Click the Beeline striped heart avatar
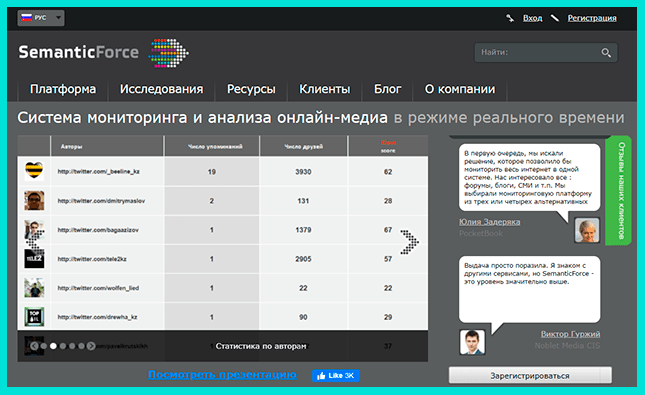 pos(34,171)
